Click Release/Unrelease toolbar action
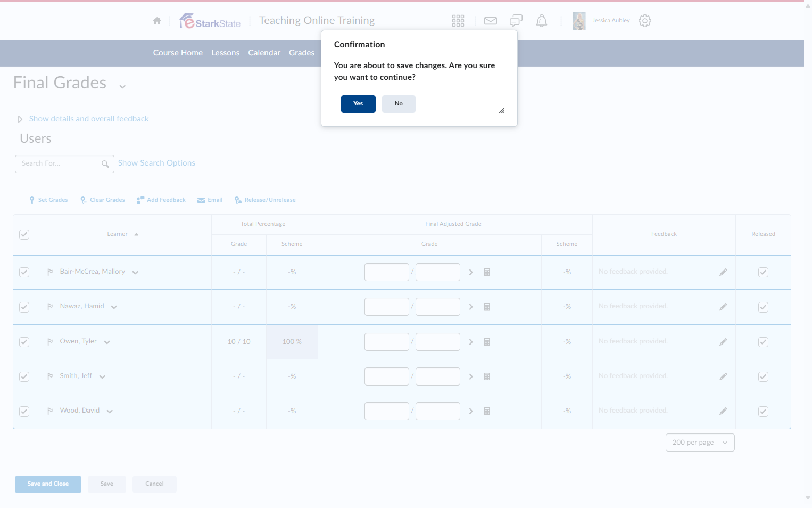Viewport: 812px width, 508px height. click(x=265, y=200)
